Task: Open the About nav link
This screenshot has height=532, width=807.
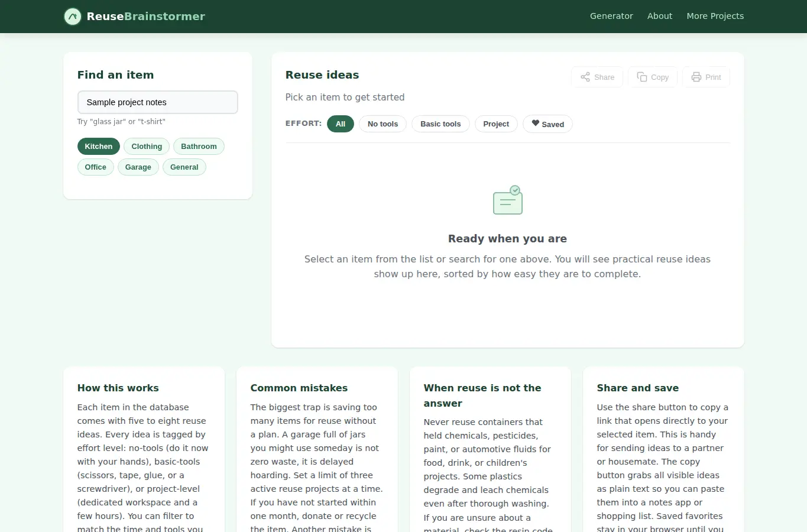Action: [660, 16]
